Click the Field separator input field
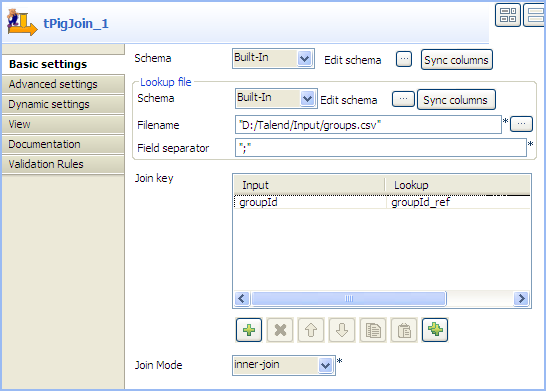Viewport: 546px width, 391px height. (381, 148)
